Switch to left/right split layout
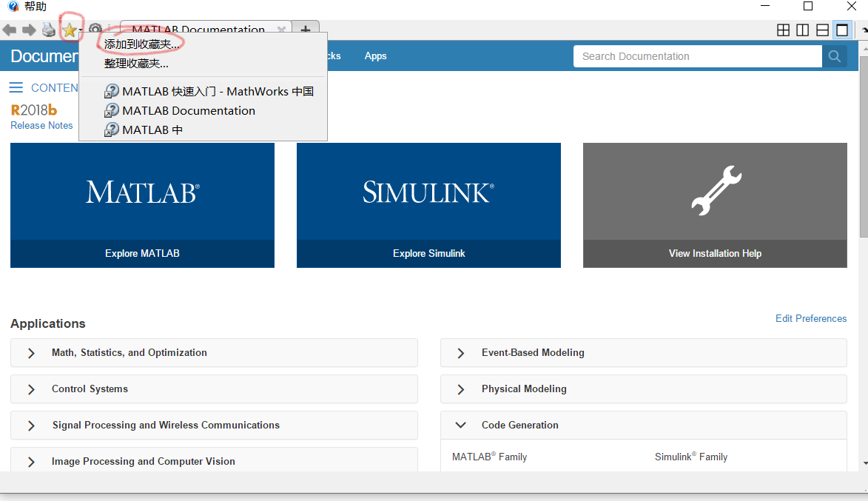Image resolution: width=868 pixels, height=501 pixels. 803,30
